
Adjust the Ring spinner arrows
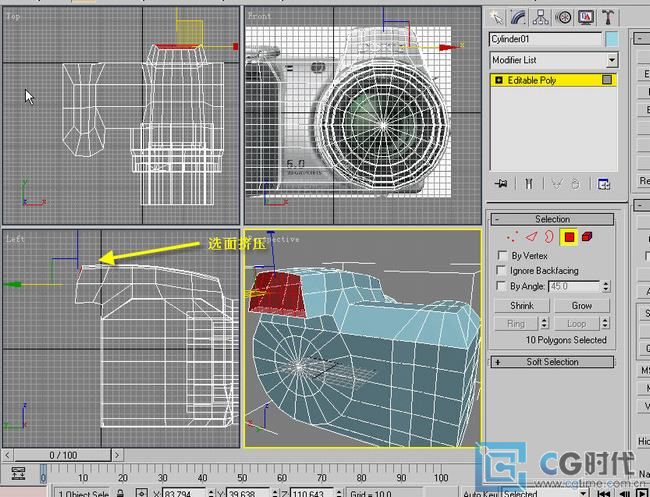pyautogui.click(x=545, y=323)
